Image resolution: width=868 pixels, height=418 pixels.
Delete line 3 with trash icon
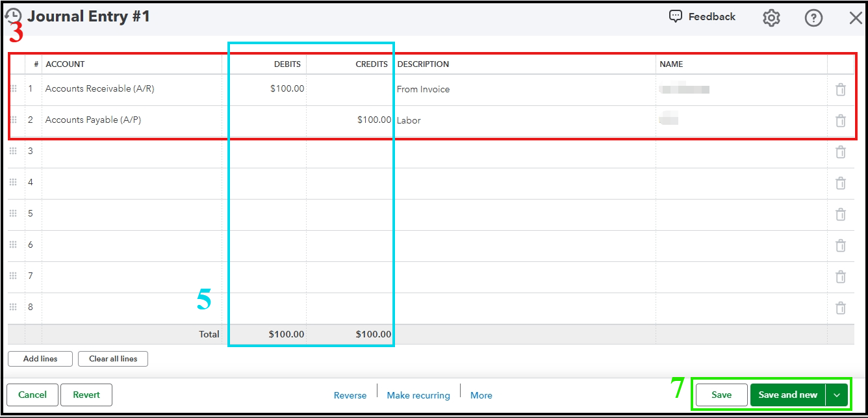tap(841, 152)
